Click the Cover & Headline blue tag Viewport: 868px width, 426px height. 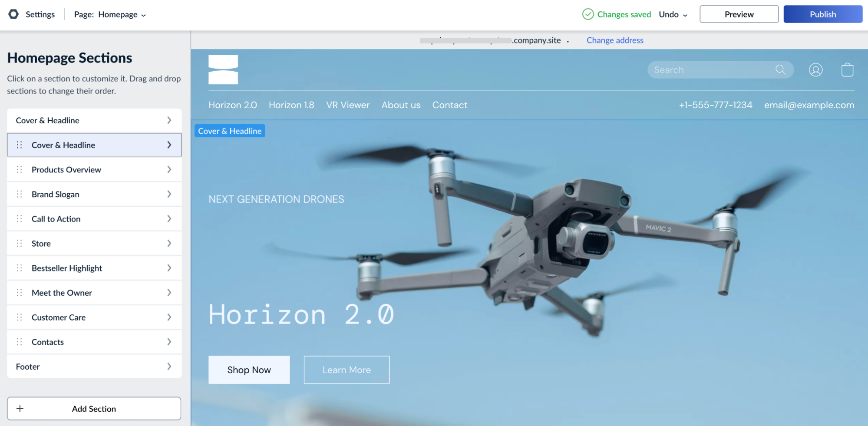click(x=230, y=131)
